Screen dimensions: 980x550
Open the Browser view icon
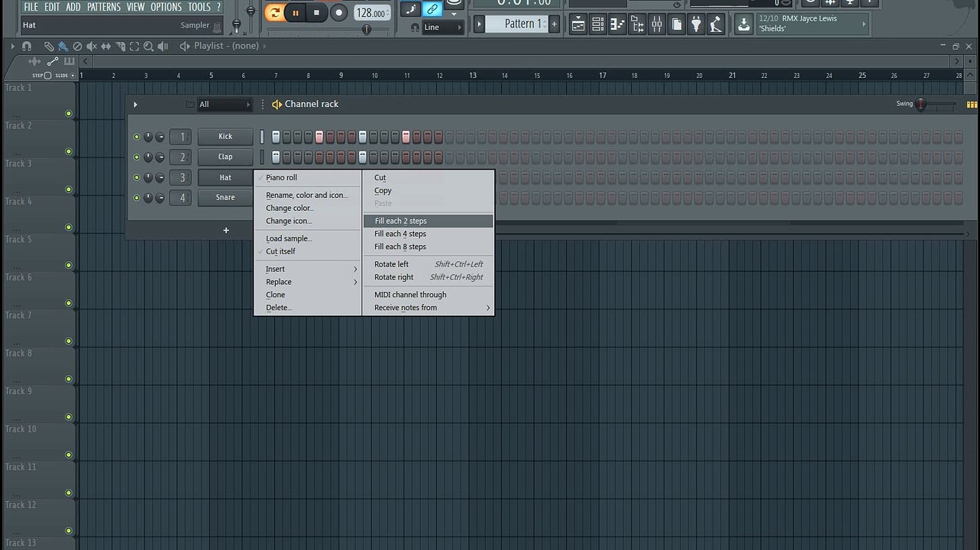point(637,25)
